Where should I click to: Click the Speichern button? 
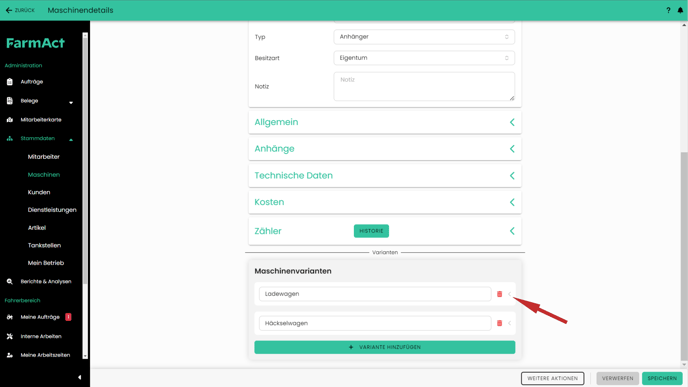tap(662, 378)
